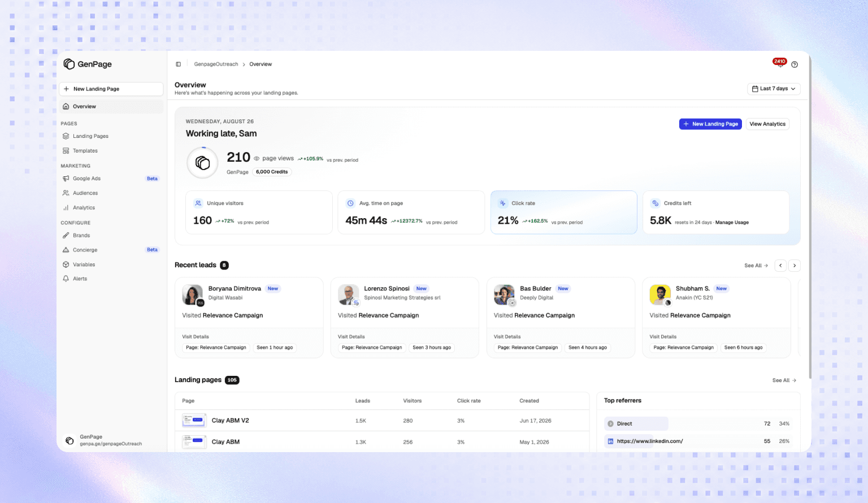Go to next recent leads

click(x=795, y=266)
